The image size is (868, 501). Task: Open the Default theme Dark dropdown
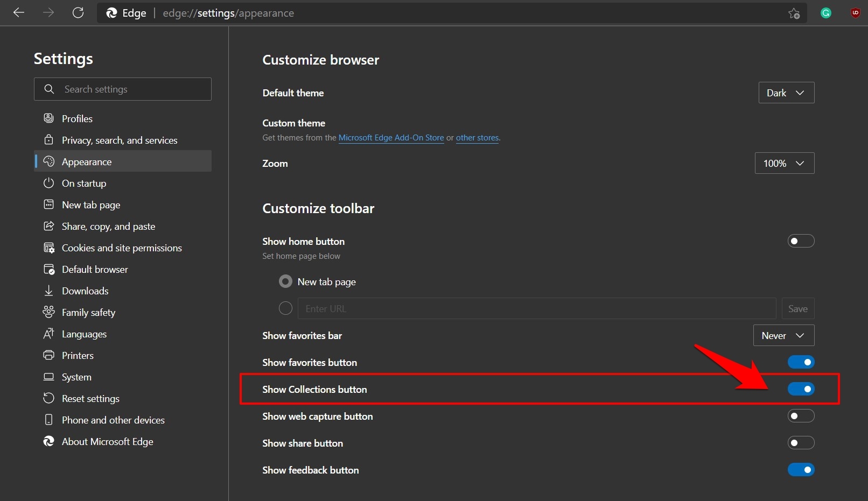pos(786,93)
